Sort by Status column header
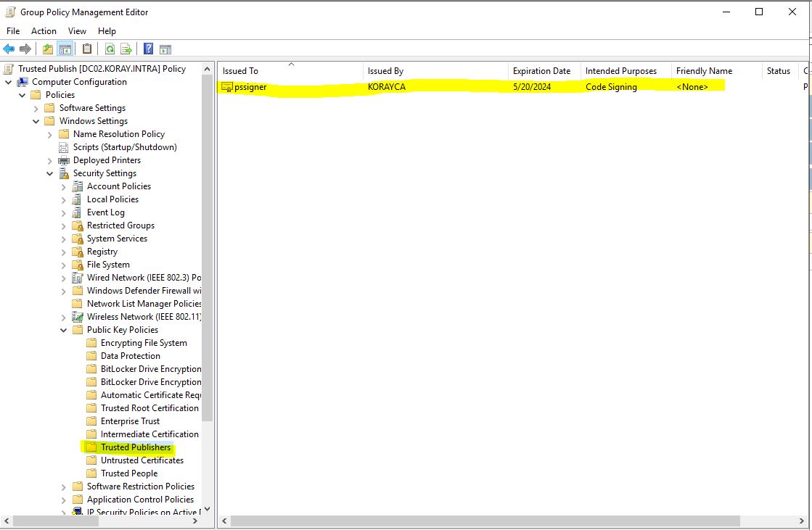 (x=780, y=71)
